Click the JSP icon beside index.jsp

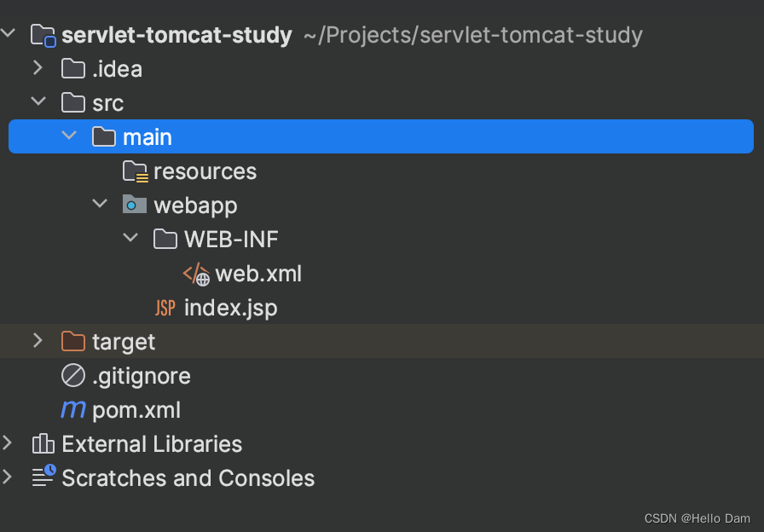click(x=165, y=308)
